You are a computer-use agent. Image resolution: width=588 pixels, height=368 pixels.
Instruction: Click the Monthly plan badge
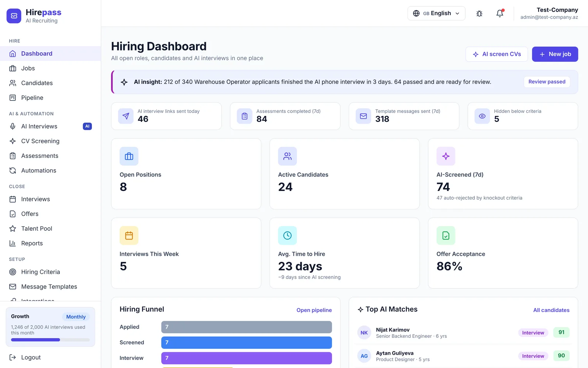click(x=76, y=317)
